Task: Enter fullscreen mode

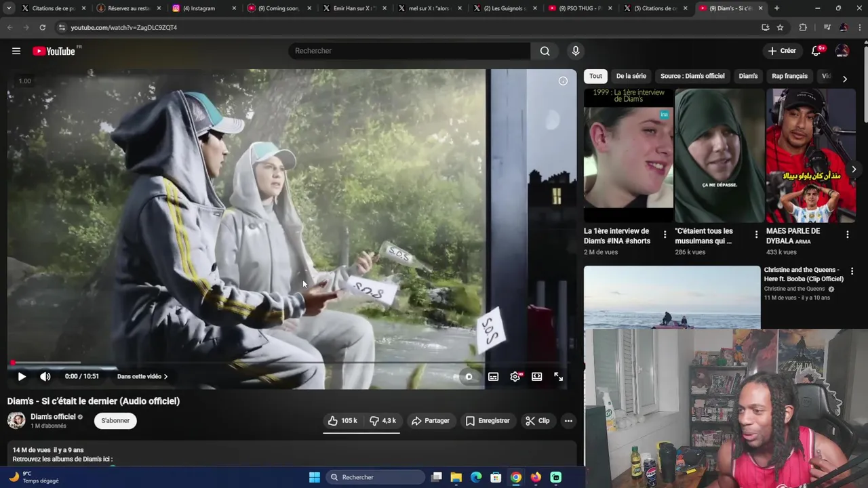Action: tap(558, 376)
